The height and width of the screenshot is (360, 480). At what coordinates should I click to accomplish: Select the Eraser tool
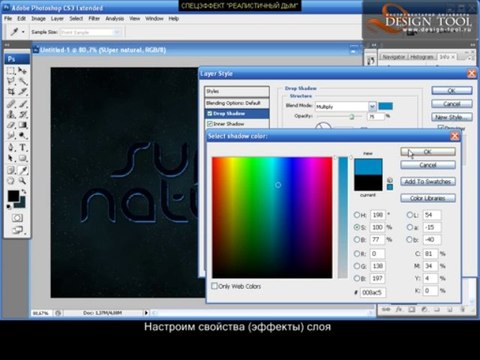click(11, 125)
